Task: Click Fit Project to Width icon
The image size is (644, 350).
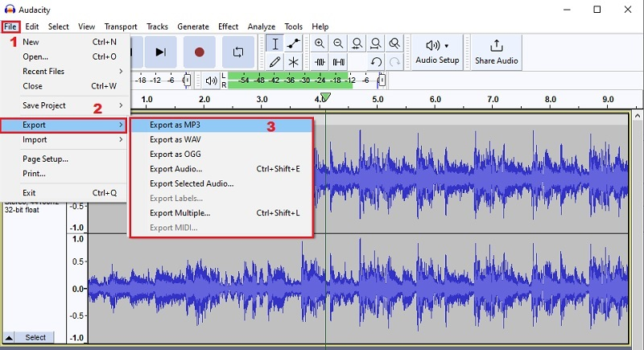Action: 375,43
